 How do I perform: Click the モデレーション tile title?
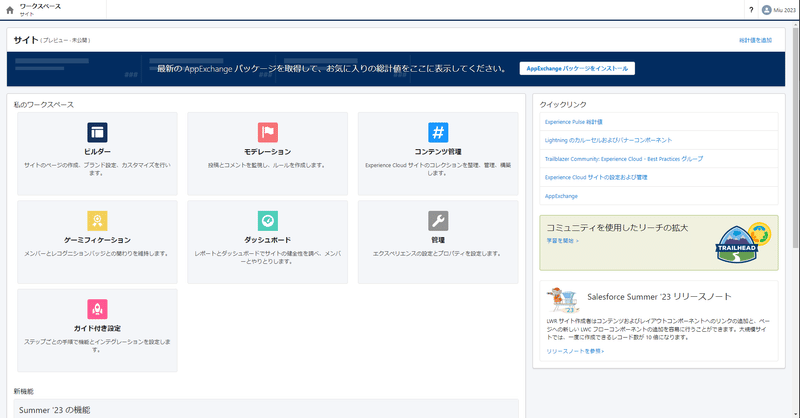pyautogui.click(x=268, y=152)
